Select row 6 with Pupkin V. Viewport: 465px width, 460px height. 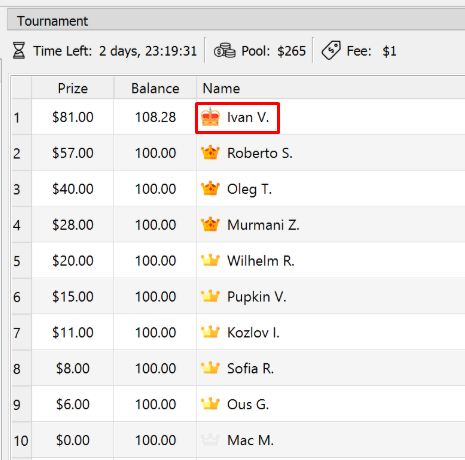click(x=238, y=297)
